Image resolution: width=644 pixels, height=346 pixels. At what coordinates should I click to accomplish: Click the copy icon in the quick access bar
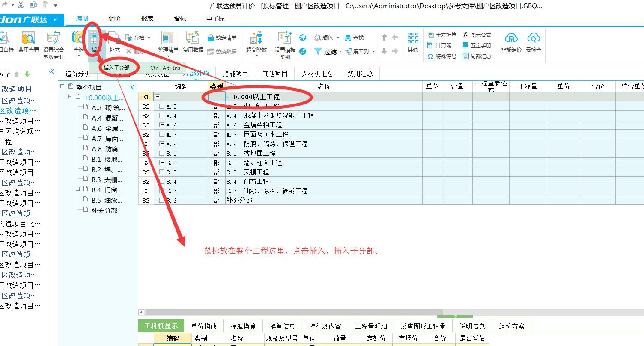pyautogui.click(x=34, y=5)
